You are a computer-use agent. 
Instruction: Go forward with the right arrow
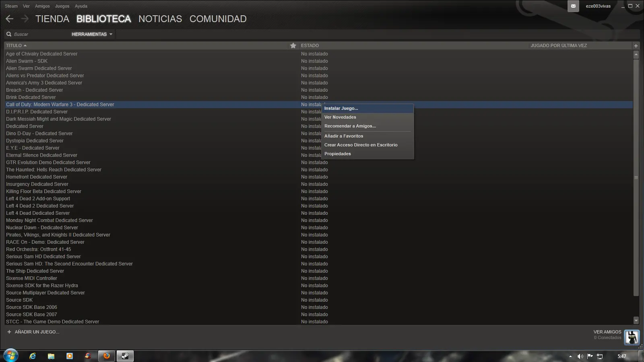point(25,19)
